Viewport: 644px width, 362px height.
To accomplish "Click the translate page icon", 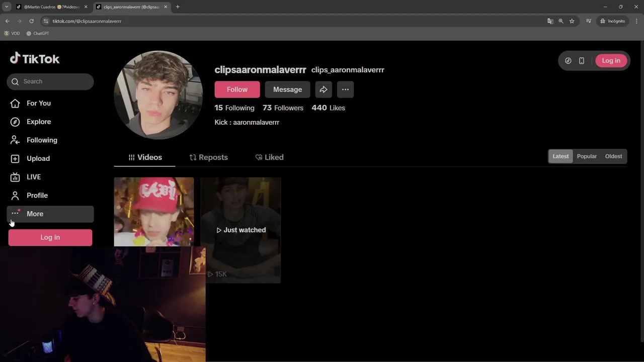I will (x=550, y=21).
